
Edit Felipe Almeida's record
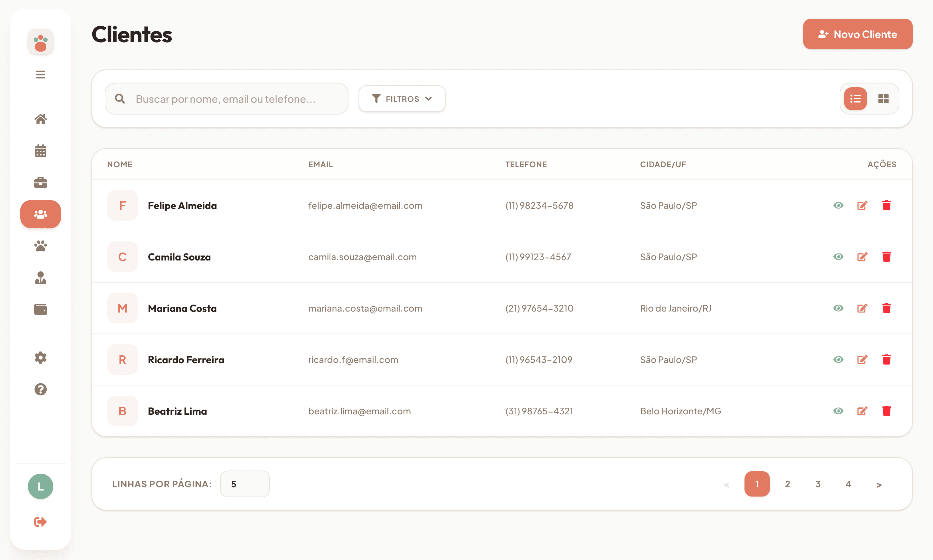click(x=863, y=205)
